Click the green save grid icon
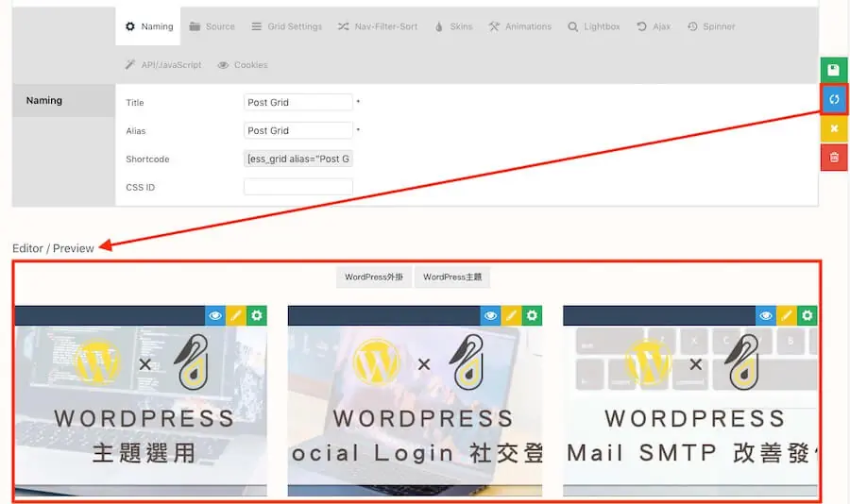Viewport: 850px width, 504px height. (834, 70)
